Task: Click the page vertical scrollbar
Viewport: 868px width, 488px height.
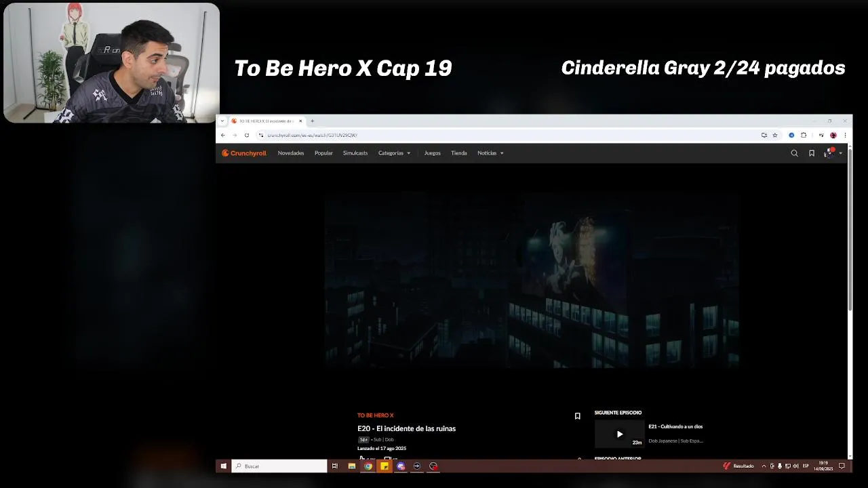Action: (850, 230)
